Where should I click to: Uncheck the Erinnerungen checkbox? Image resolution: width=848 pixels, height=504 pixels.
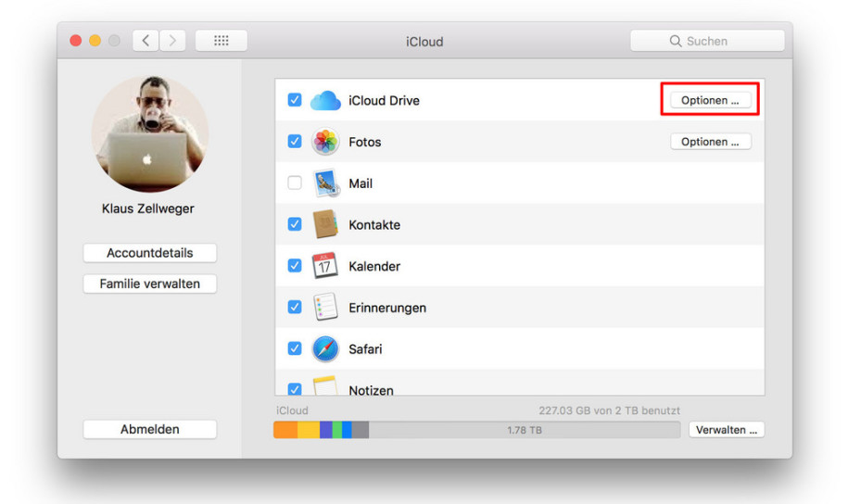295,308
